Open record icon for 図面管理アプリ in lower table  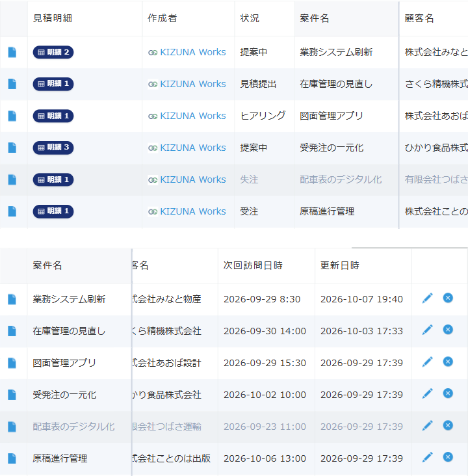tap(12, 363)
